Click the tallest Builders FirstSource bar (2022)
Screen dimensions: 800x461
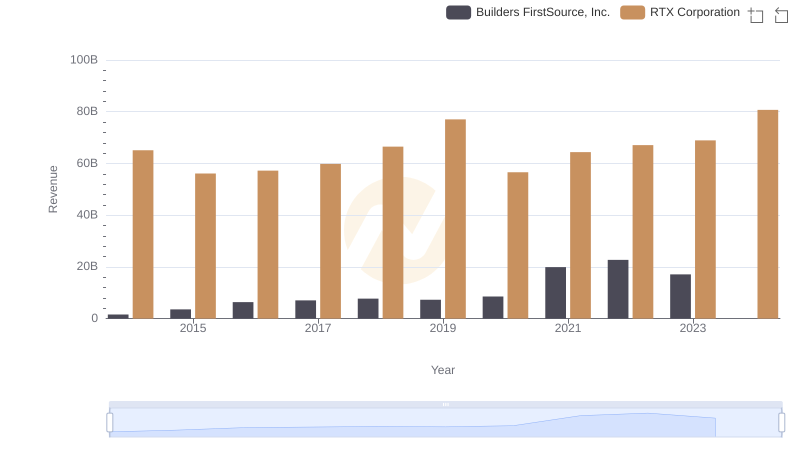click(618, 289)
